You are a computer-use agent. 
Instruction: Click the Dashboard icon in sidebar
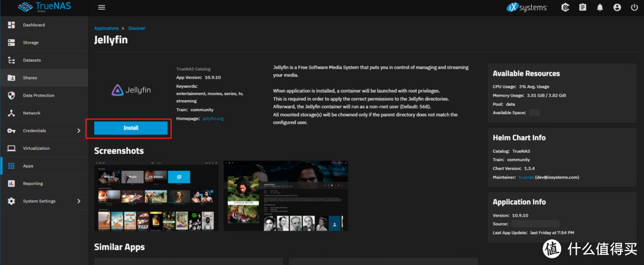(11, 25)
